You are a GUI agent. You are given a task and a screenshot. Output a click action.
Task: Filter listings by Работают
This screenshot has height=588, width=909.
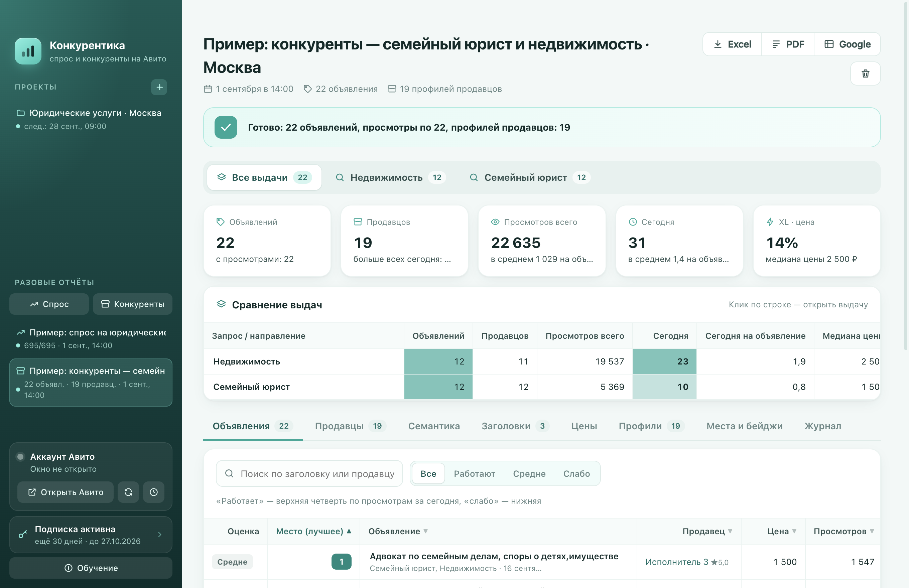pos(474,473)
